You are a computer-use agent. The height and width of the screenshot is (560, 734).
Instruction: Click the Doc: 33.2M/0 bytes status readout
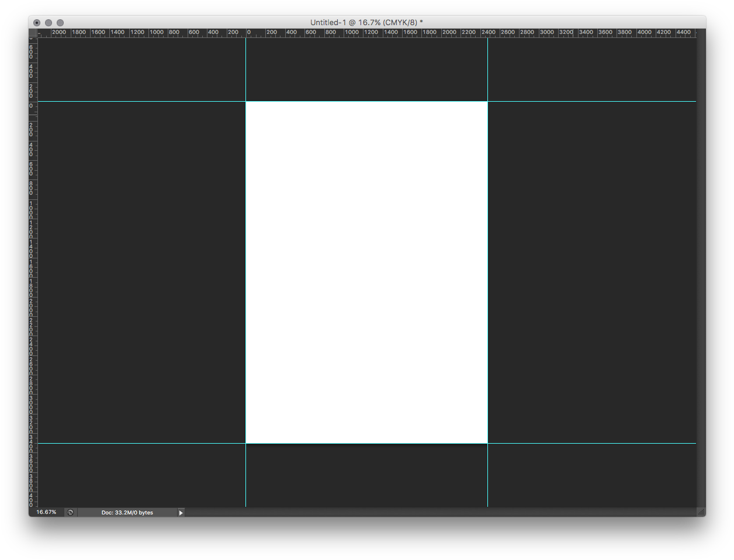(x=127, y=513)
